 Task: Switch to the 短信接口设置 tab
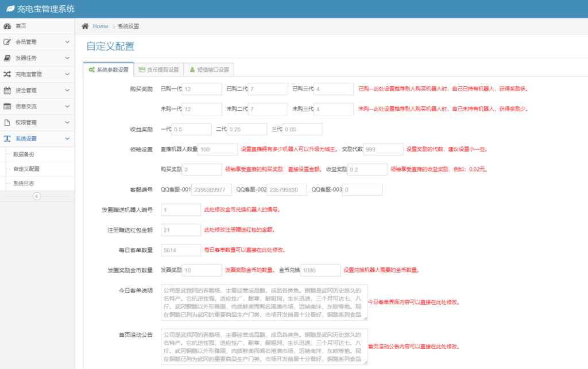pos(209,69)
